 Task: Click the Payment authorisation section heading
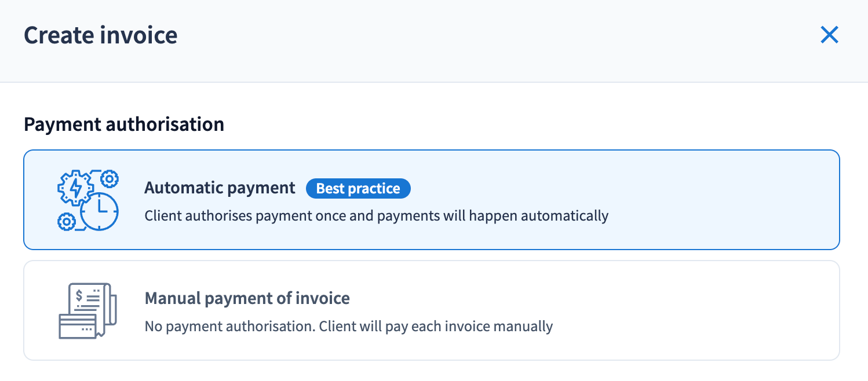pos(123,124)
